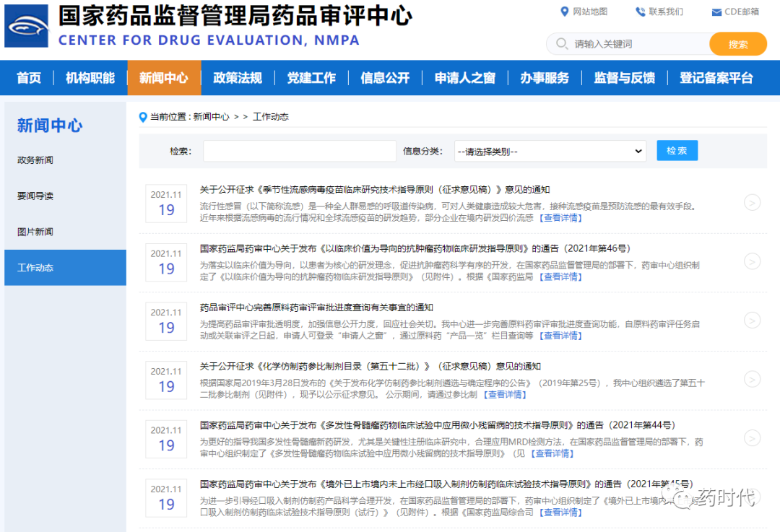Click 查看详情 for 参比制剂 notice
Viewport: 780px width, 532px height.
pos(505,395)
